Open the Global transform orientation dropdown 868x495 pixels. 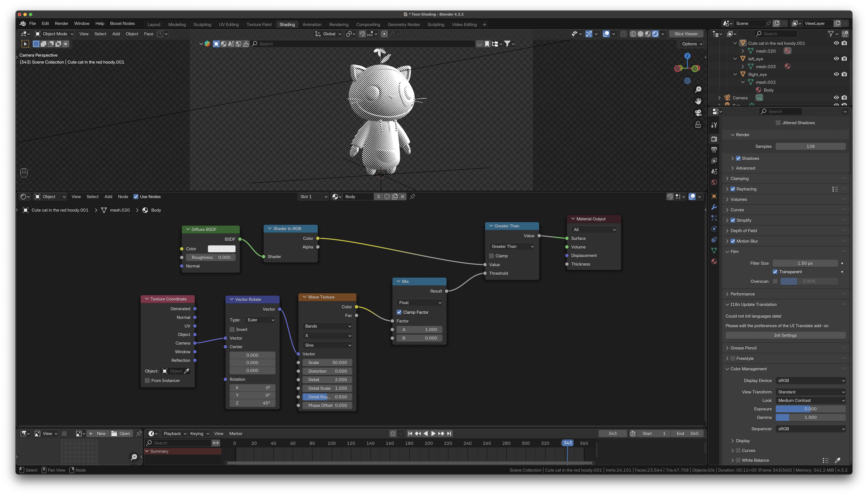pyautogui.click(x=328, y=34)
